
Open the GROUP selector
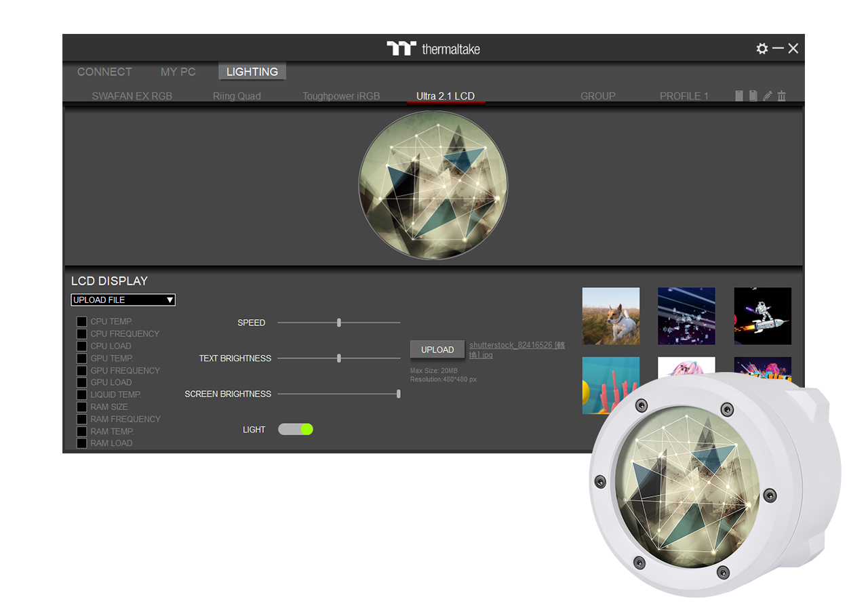[x=597, y=96]
